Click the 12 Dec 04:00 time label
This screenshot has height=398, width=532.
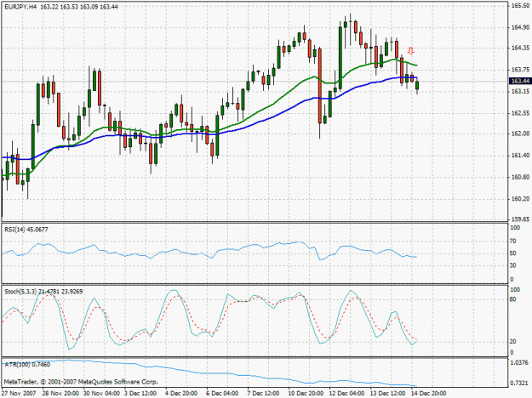[346, 393]
